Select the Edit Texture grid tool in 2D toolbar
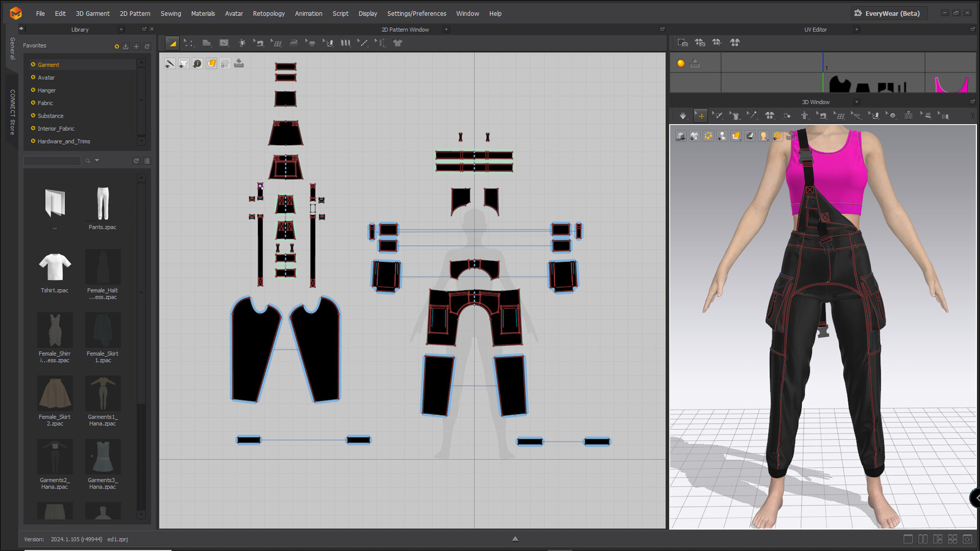The image size is (980, 551). (x=276, y=43)
